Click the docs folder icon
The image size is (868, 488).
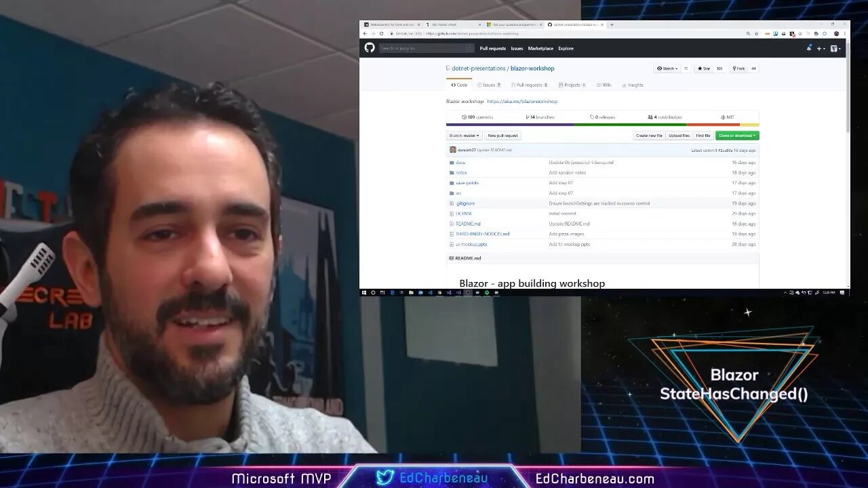[x=452, y=163]
